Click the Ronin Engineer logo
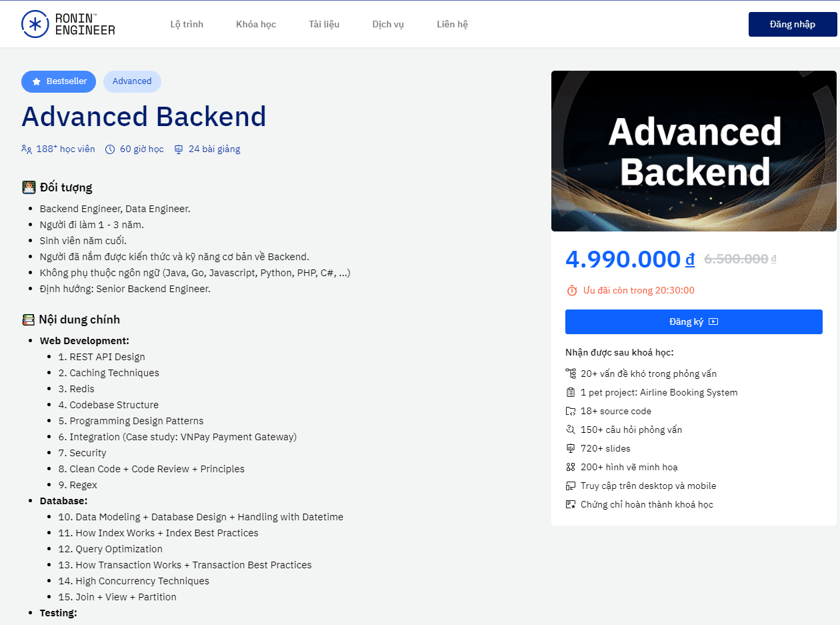This screenshot has height=625, width=840. point(68,23)
